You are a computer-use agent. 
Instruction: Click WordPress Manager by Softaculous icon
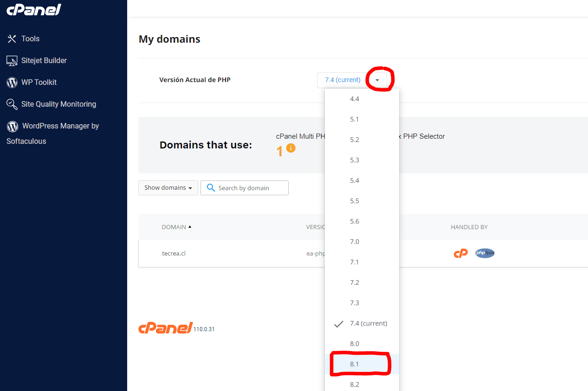click(x=13, y=126)
